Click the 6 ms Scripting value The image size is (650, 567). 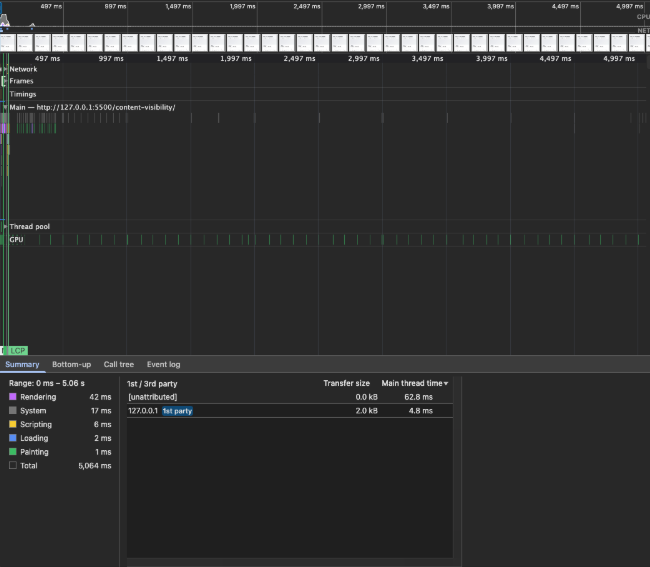coord(102,424)
